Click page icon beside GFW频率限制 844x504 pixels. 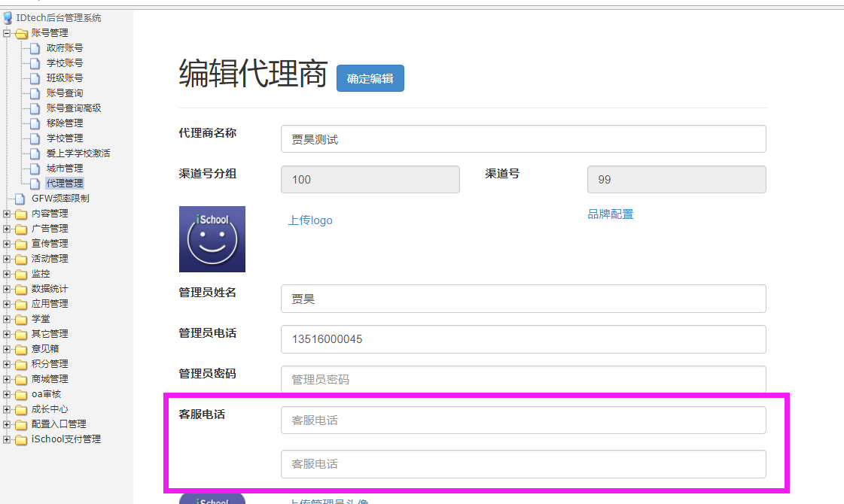20,199
